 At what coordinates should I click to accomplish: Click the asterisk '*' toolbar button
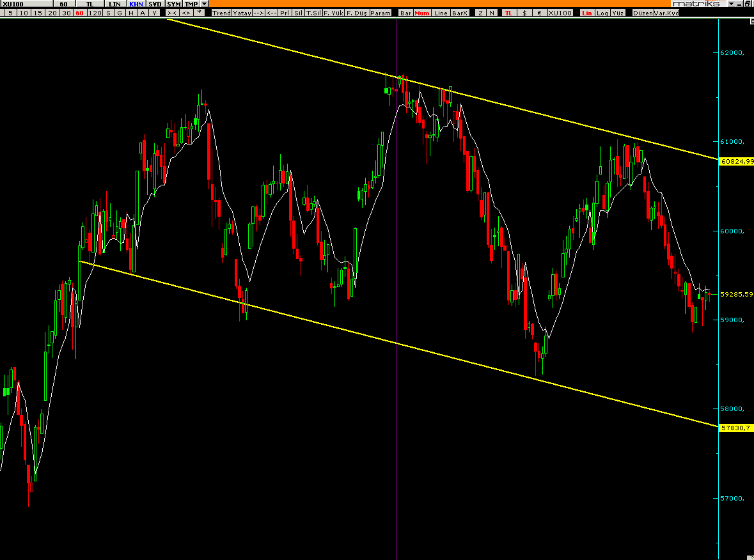coord(200,13)
